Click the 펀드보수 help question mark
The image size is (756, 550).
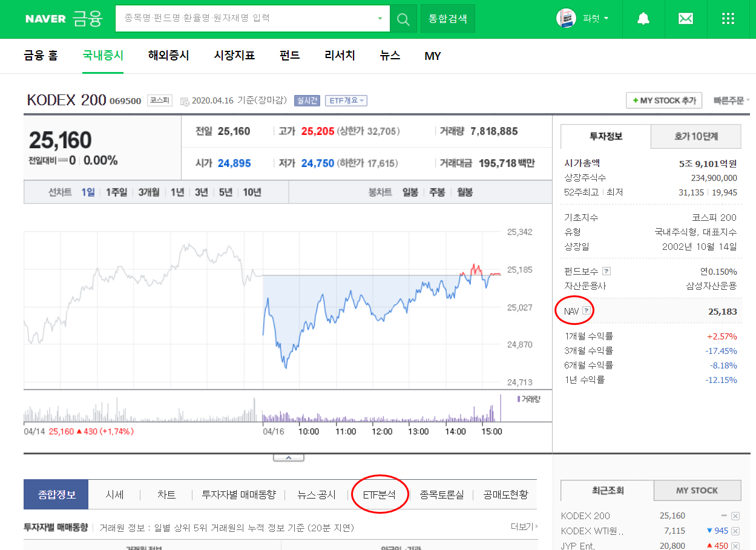[605, 270]
